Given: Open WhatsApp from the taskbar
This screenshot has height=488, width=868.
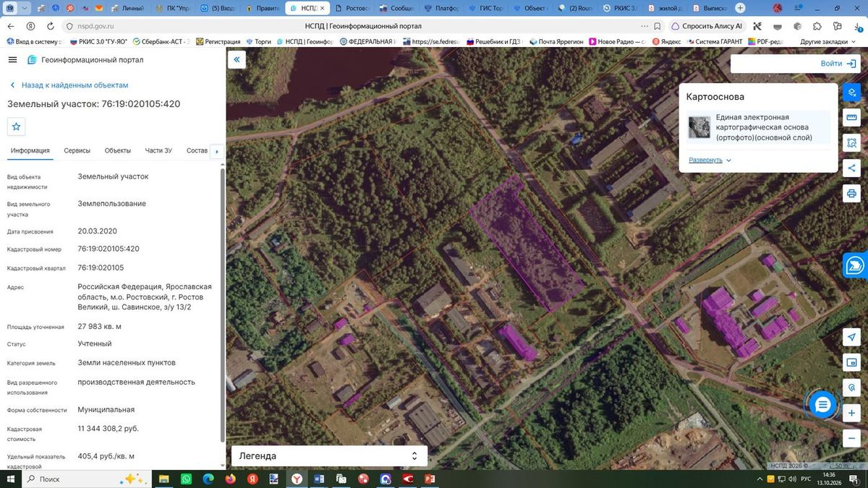Looking at the screenshot, I should click(x=186, y=479).
